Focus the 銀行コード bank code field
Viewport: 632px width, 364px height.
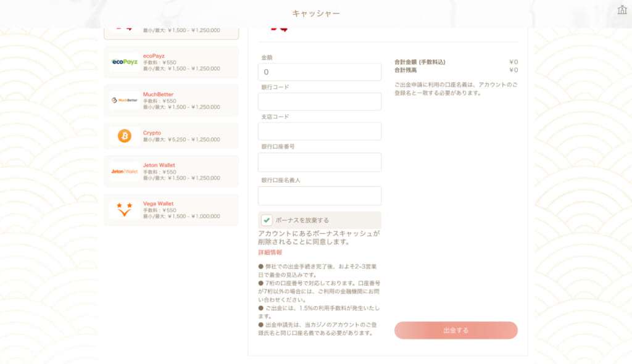click(320, 102)
